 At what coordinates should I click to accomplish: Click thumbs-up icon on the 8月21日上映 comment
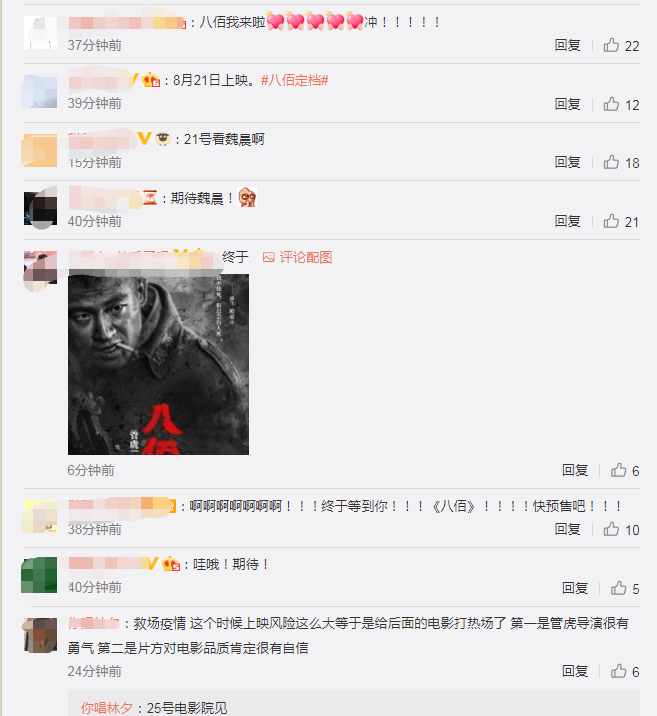point(611,104)
